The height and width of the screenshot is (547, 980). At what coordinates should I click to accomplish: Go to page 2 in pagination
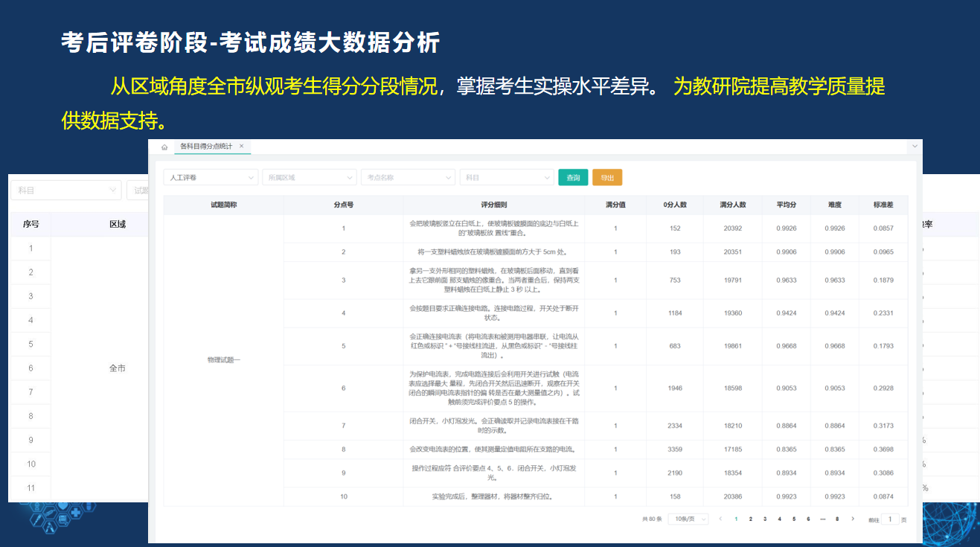(x=750, y=519)
